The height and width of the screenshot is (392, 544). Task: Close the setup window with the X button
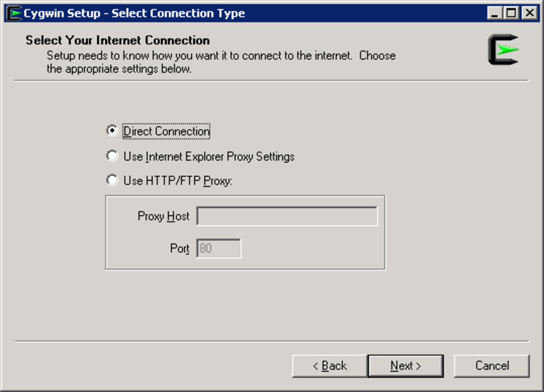click(529, 13)
